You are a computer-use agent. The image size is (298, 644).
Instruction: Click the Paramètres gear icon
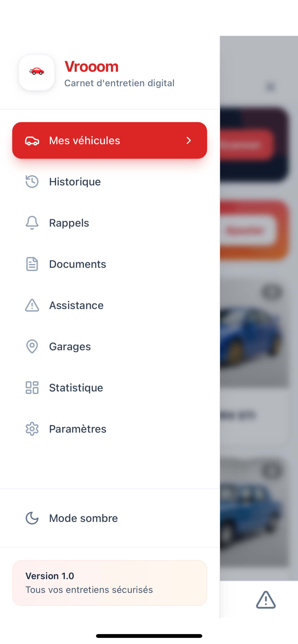[x=32, y=429]
